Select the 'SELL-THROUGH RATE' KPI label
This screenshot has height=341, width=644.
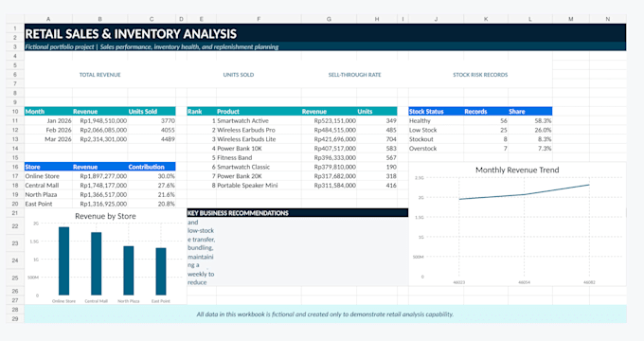pos(354,75)
